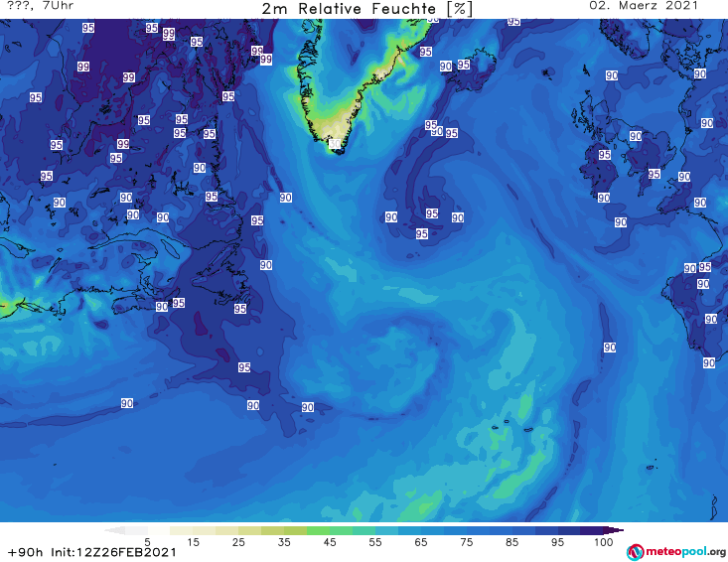
Task: Click the '55' tick label on the legend
Action: (375, 542)
